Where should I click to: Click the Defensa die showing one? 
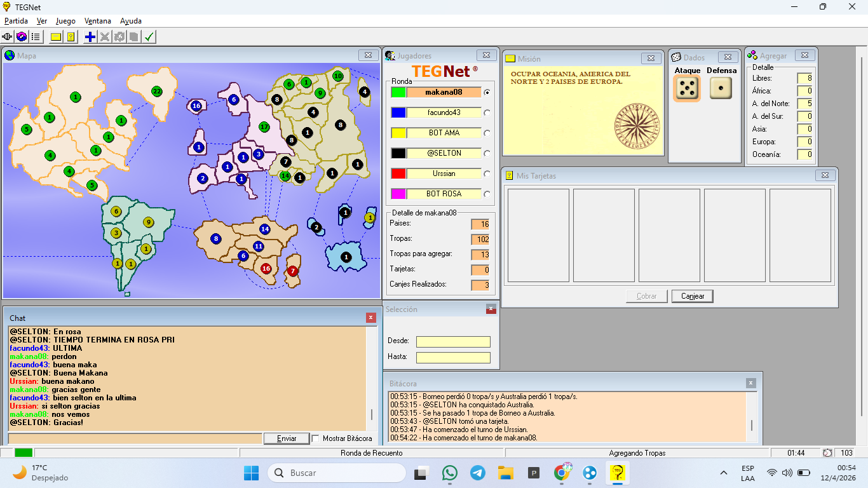pos(721,88)
